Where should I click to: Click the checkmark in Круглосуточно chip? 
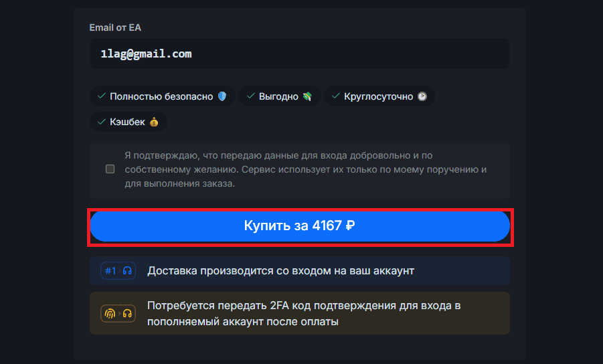(x=336, y=96)
